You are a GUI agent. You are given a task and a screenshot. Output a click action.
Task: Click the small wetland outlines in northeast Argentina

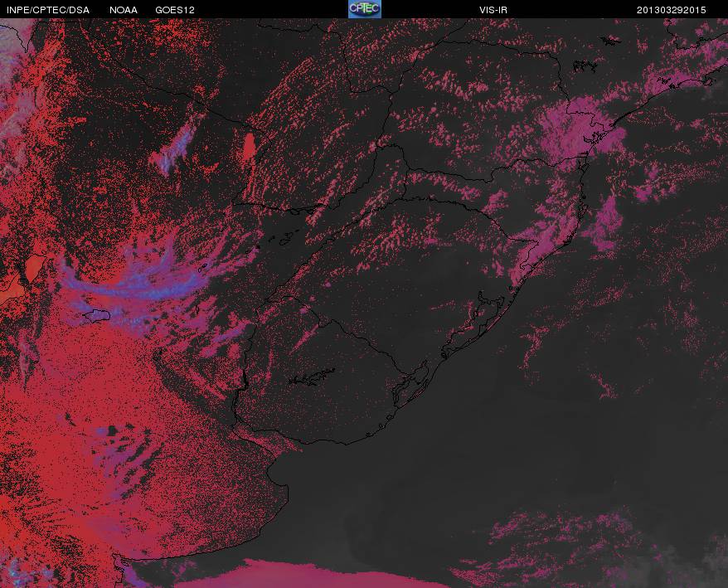click(x=288, y=238)
